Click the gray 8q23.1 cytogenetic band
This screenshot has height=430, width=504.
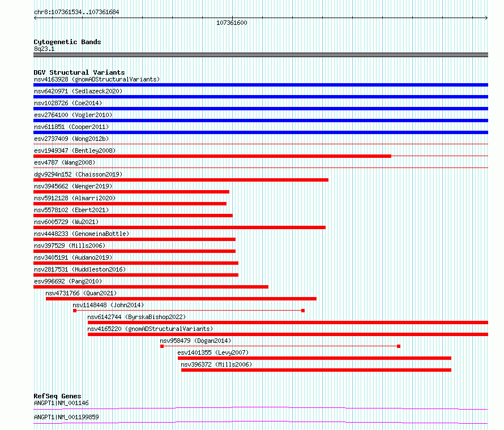[260, 55]
